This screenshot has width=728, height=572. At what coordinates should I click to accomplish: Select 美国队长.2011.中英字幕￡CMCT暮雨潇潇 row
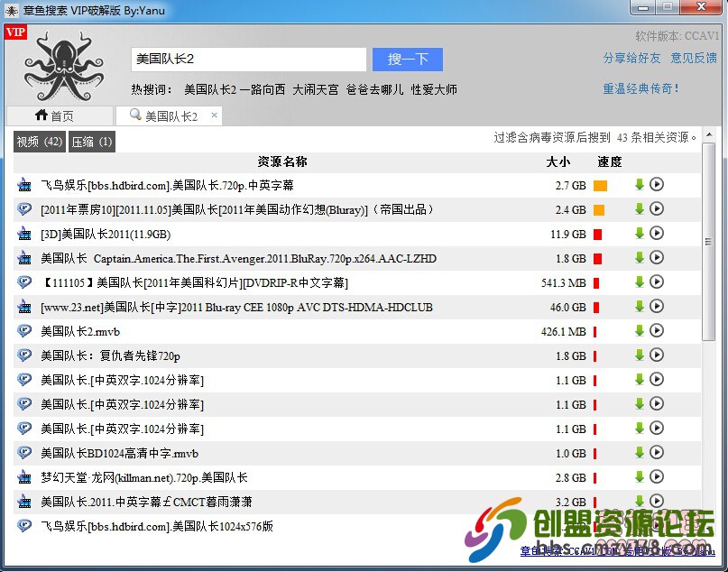357,502
